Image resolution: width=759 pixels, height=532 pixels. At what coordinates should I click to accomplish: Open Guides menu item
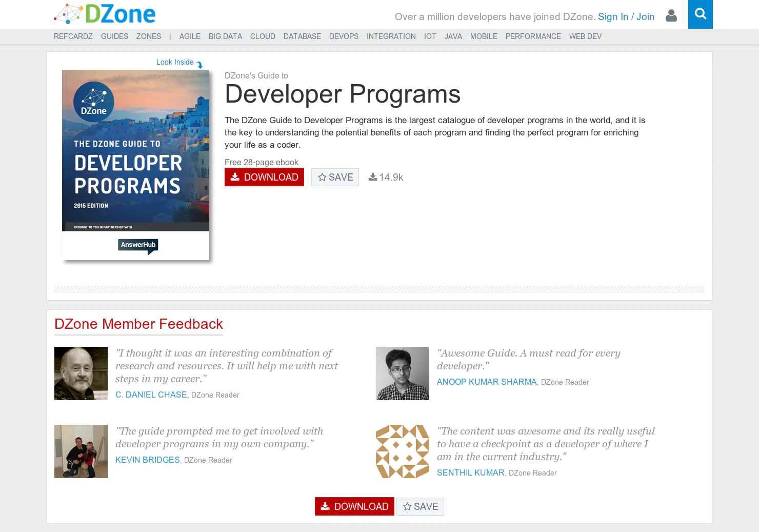114,36
